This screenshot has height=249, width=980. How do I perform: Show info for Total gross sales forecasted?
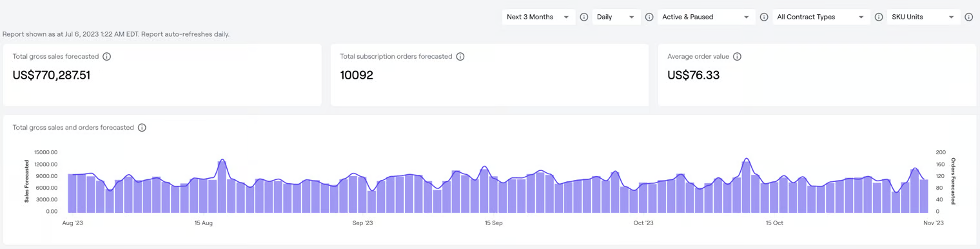click(x=107, y=57)
